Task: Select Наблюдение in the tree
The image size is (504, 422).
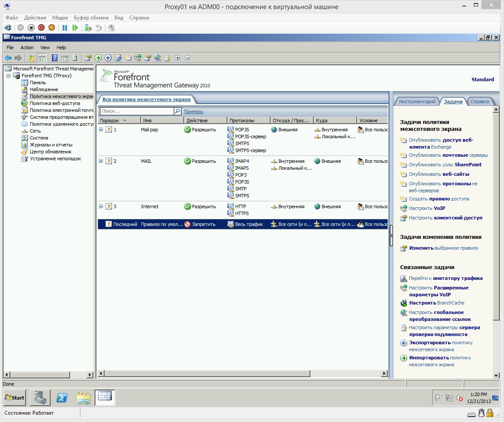Action: 44,89
